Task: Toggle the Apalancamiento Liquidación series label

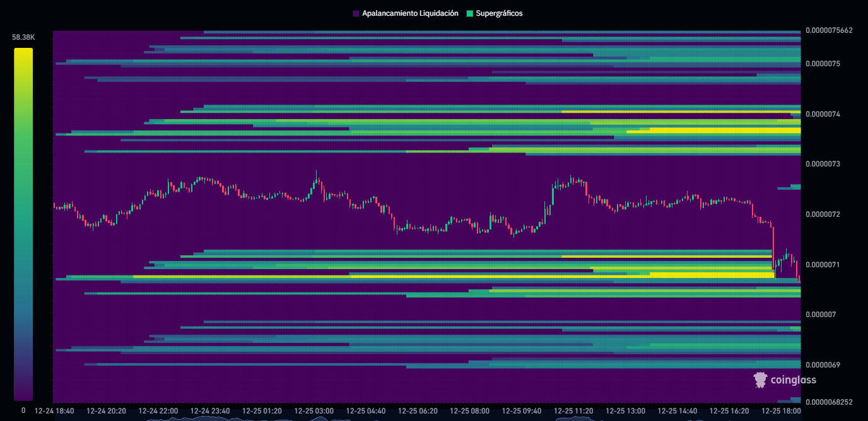Action: [x=409, y=13]
